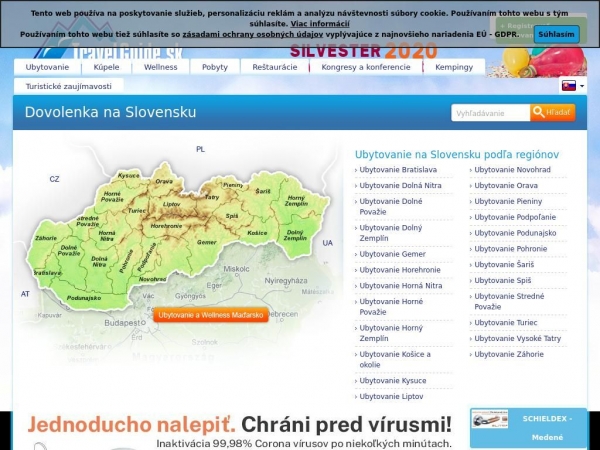Image resolution: width=600 pixels, height=450 pixels.
Task: Select Gemer region on the map
Action: click(x=207, y=242)
